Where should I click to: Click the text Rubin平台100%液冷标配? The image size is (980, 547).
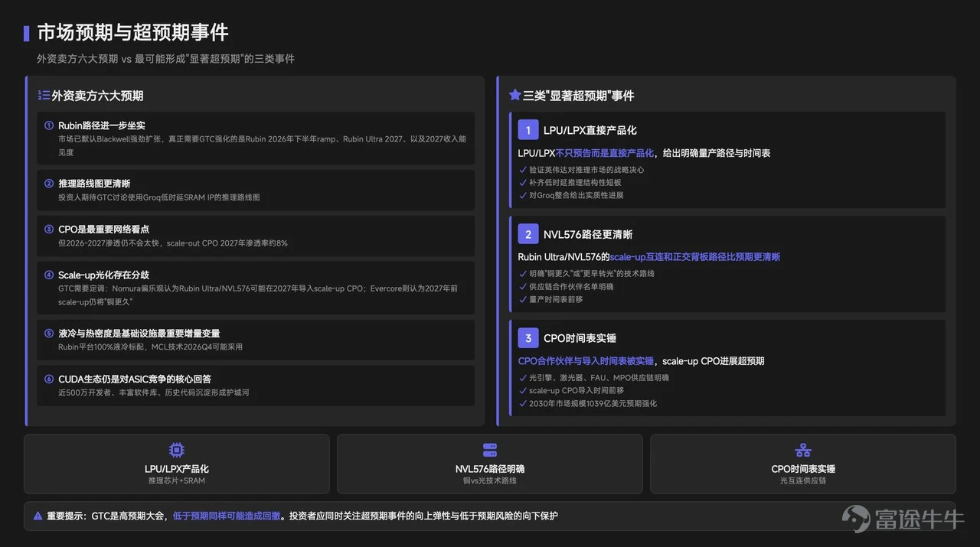pos(150,347)
